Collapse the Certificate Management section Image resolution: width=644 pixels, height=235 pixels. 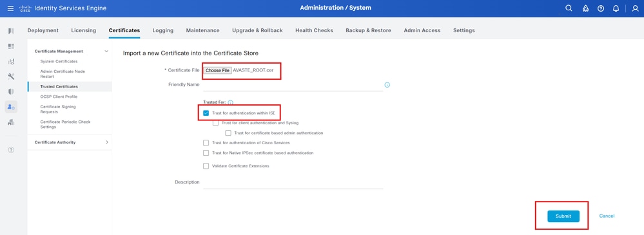point(106,52)
